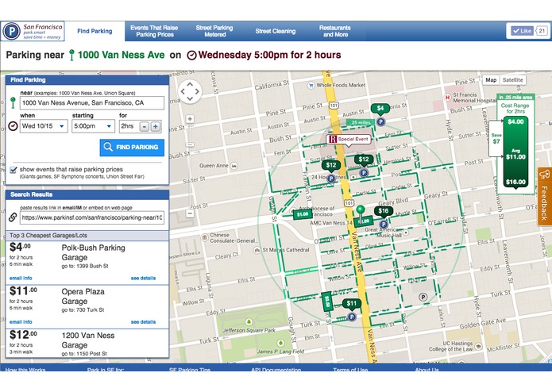The image size is (552, 392).
Task: Open the 5:00pm starting time dropdown
Action: click(93, 126)
